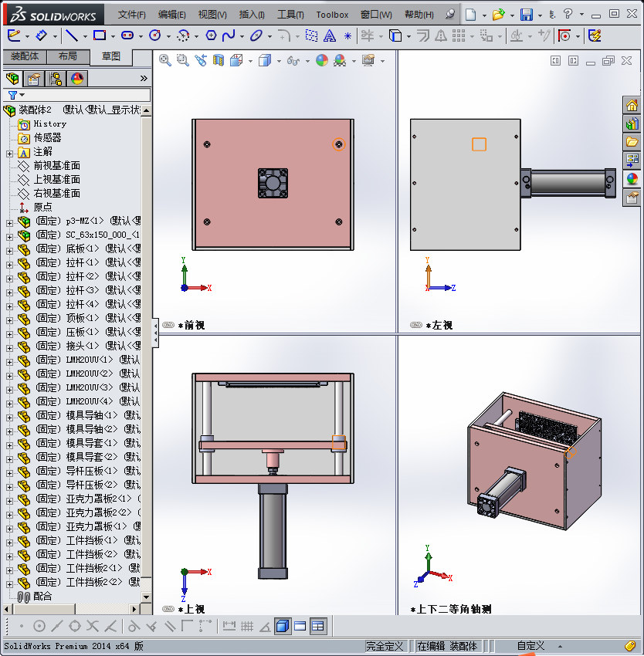
Task: Open the ConfigurationManager tab
Action: 56,78
